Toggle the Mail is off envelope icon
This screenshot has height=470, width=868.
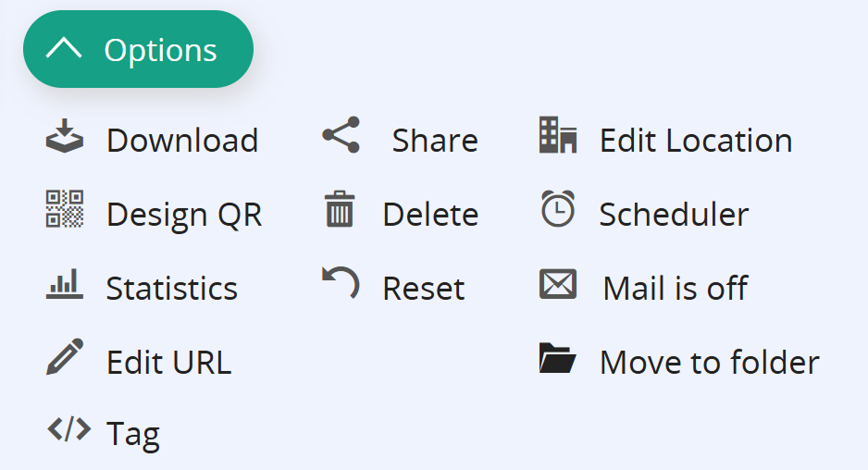click(x=558, y=285)
